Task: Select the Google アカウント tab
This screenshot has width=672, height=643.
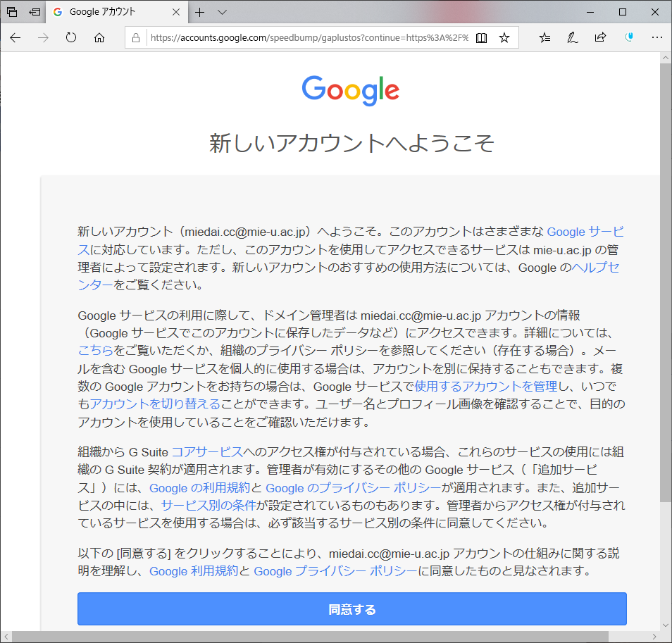Action: click(116, 12)
